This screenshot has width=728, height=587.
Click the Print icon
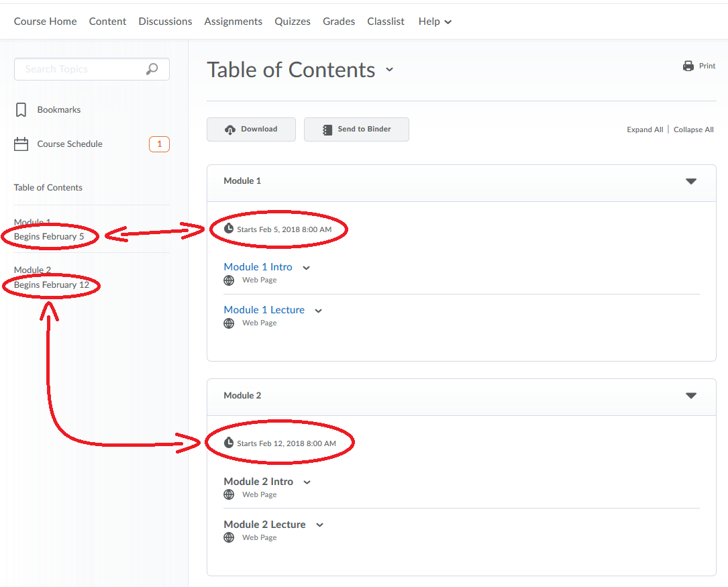coord(688,66)
